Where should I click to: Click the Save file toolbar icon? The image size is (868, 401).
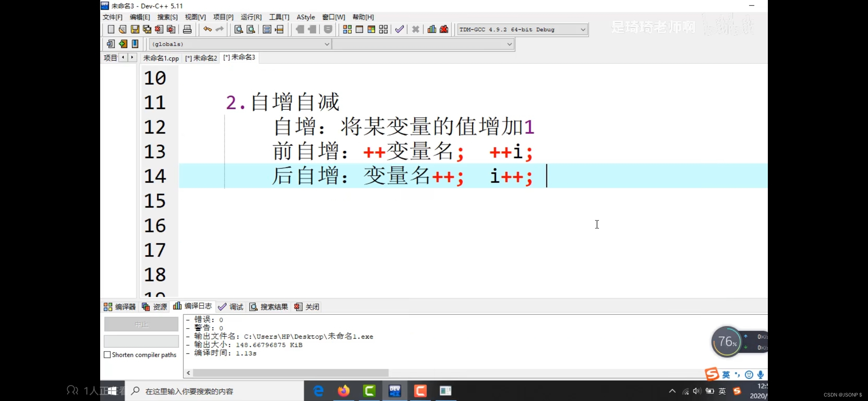[135, 29]
